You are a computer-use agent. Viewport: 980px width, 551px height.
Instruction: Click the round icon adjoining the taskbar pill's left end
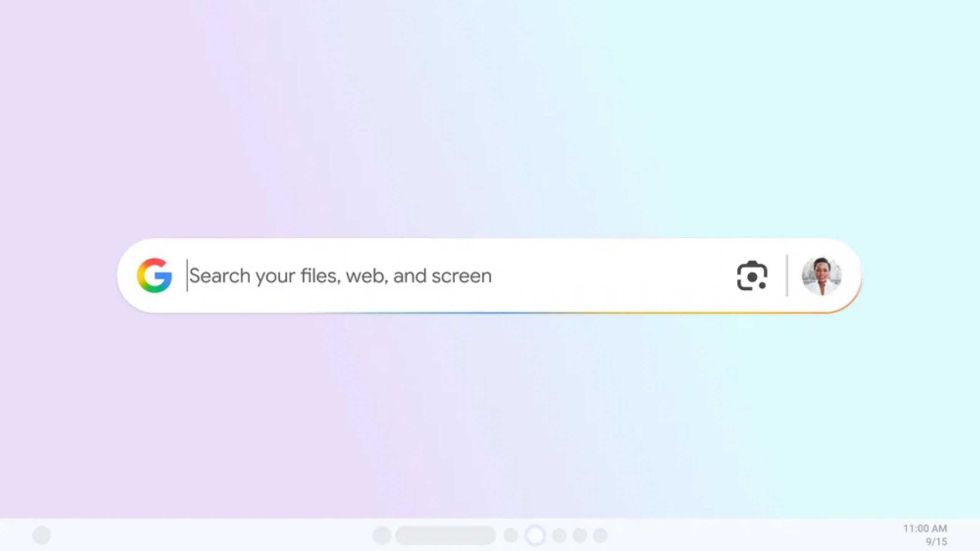tap(382, 535)
